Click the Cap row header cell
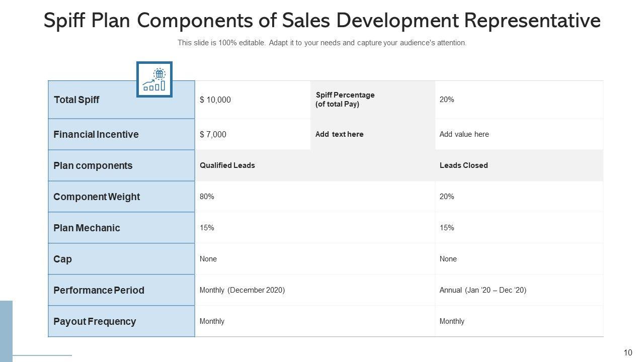 pos(63,259)
